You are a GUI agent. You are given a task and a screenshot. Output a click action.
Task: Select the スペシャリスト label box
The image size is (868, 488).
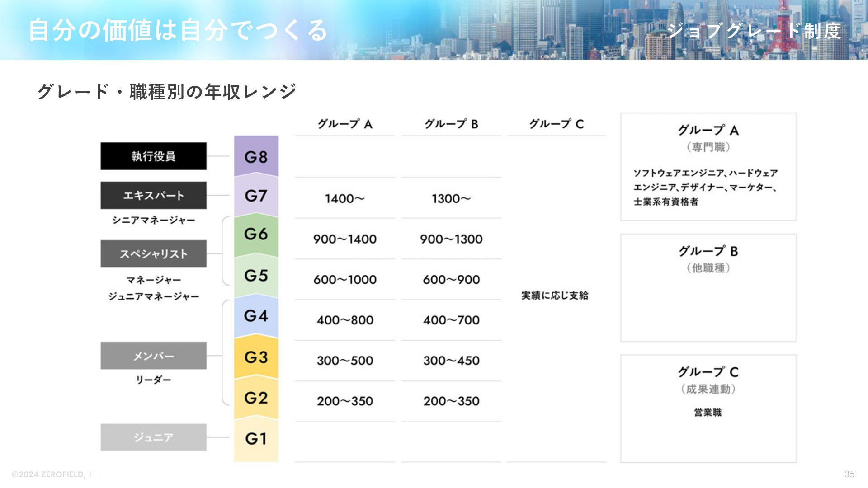pos(153,254)
